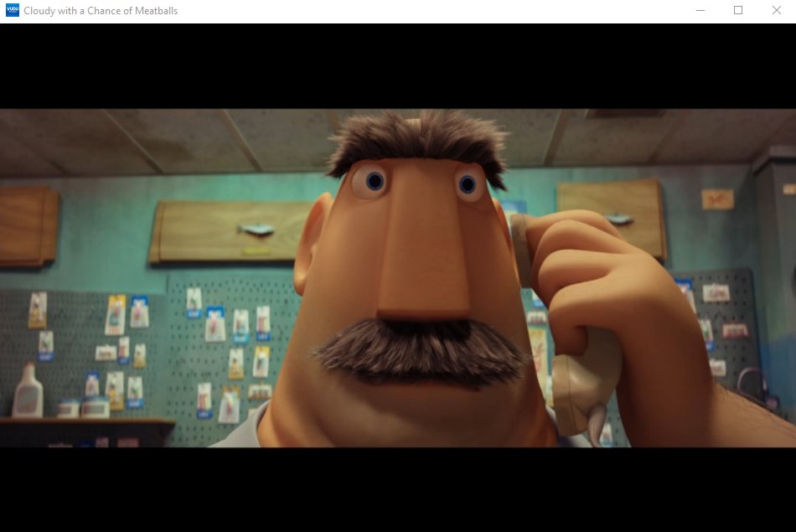
Task: Maximize the Vudu player window
Action: pos(738,10)
